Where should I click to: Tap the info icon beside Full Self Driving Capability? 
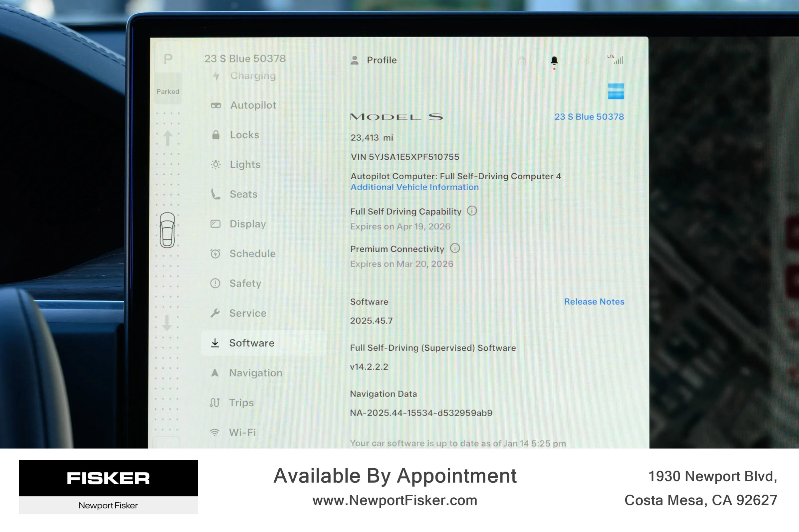pyautogui.click(x=472, y=211)
